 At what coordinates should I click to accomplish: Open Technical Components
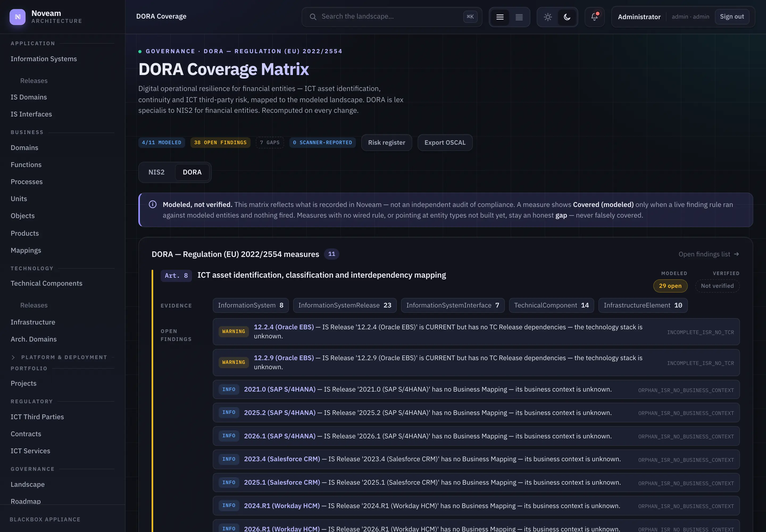click(x=46, y=283)
